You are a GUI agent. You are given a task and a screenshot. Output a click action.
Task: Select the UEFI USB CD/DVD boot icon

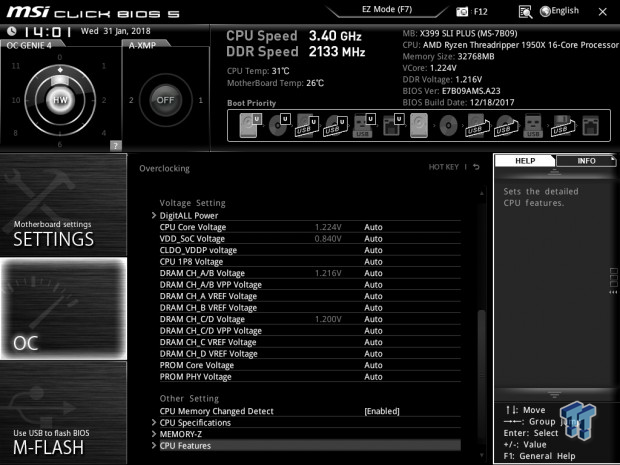(x=336, y=125)
